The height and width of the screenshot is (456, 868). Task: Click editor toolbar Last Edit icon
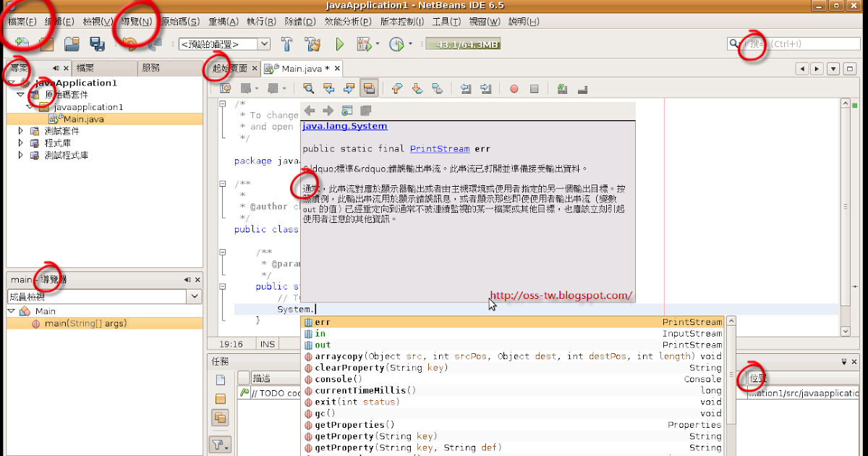point(226,88)
